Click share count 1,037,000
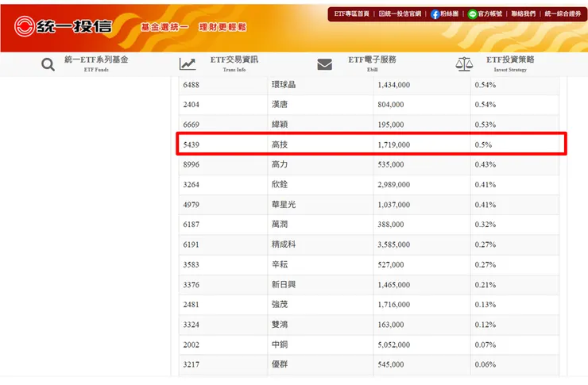 coord(393,205)
